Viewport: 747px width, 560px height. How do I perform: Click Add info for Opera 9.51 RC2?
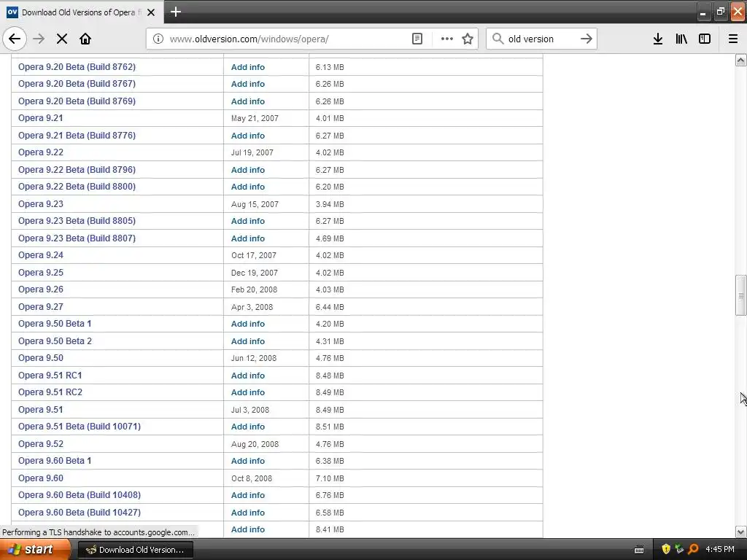[x=248, y=392]
